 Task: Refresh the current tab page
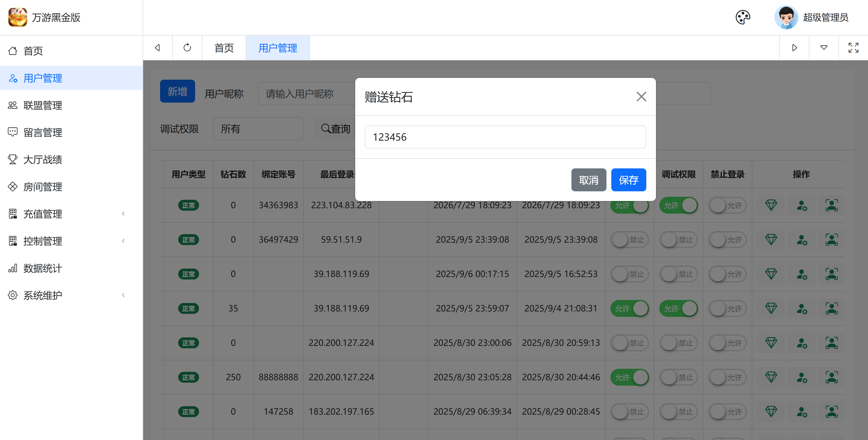click(187, 48)
